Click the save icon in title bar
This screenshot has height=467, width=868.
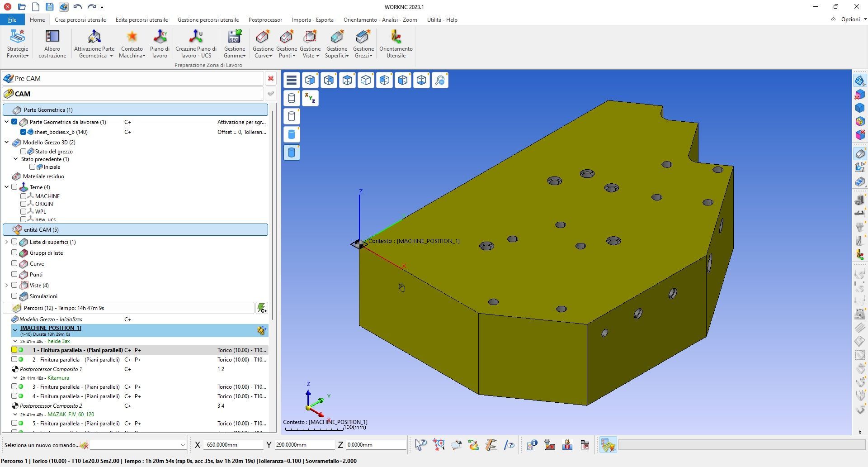(50, 7)
